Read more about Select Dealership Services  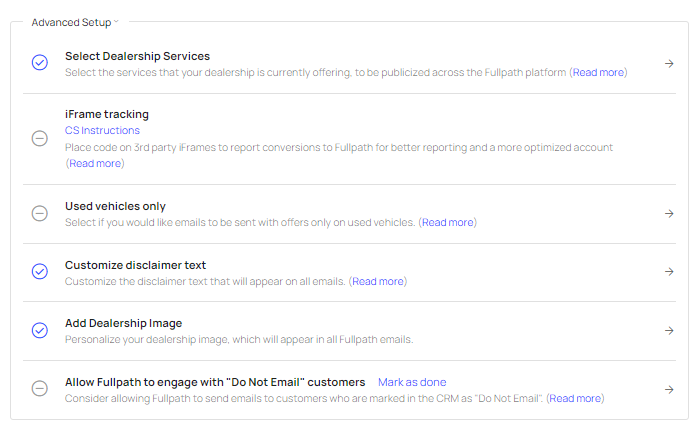coord(598,72)
